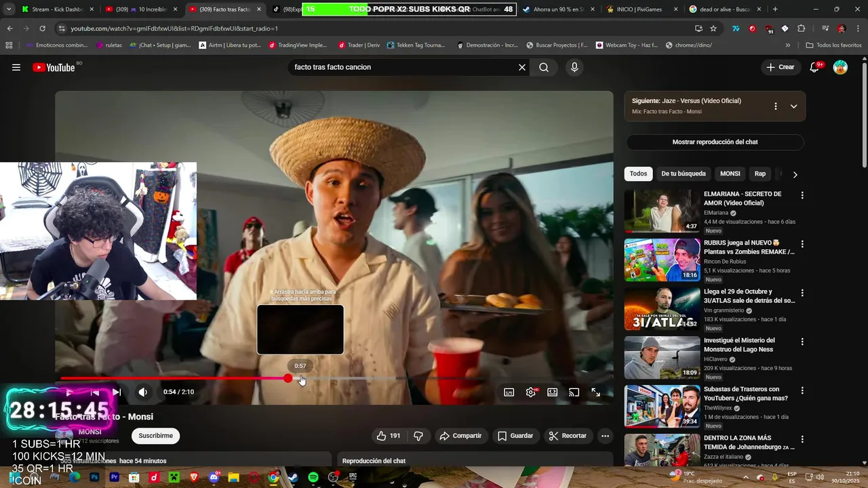Enter fullscreen in the video player

(596, 392)
